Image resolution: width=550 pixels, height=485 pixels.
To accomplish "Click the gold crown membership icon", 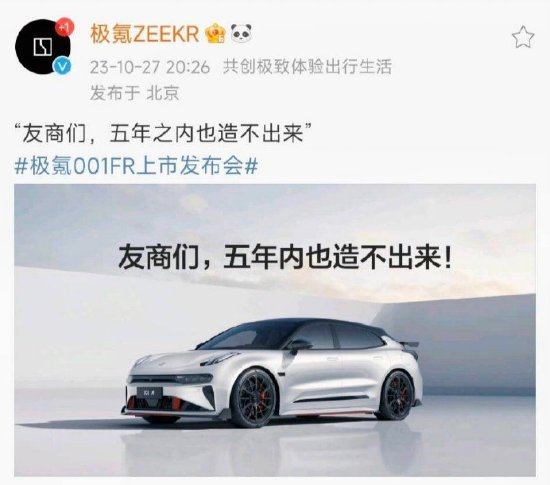I will (216, 34).
